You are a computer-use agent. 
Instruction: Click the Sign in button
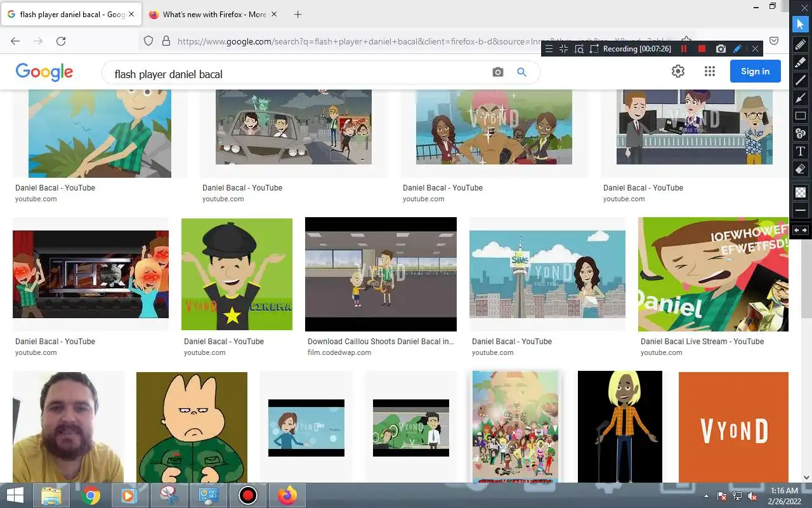755,71
